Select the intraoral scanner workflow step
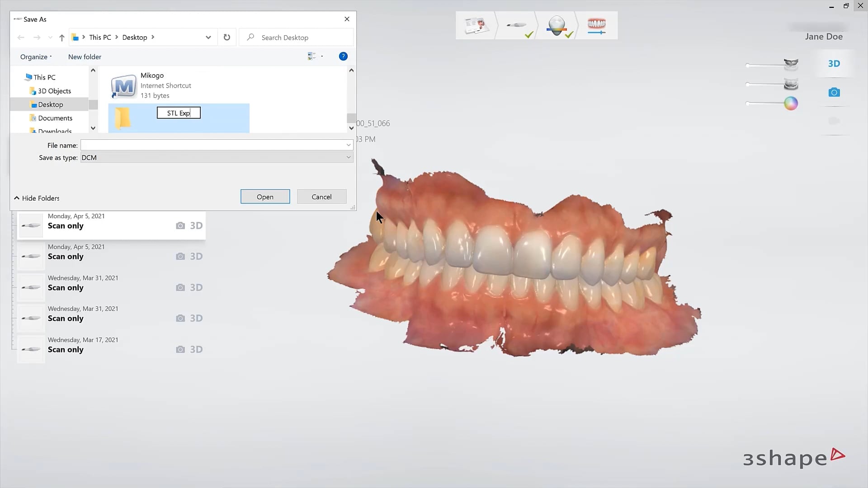 pos(517,25)
